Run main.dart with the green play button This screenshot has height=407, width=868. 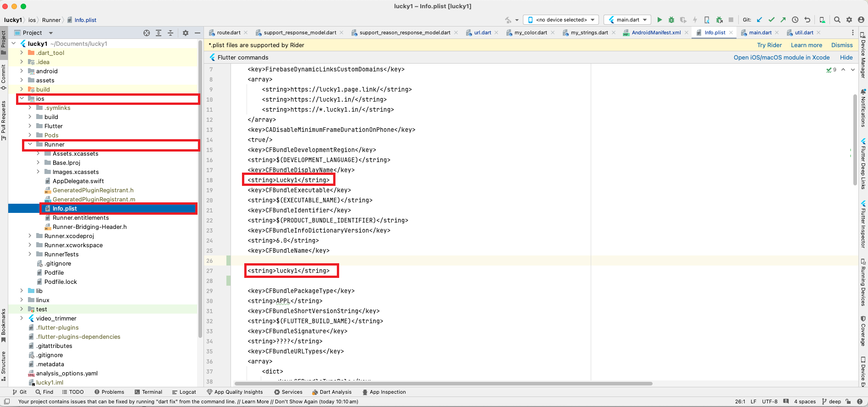click(x=659, y=20)
